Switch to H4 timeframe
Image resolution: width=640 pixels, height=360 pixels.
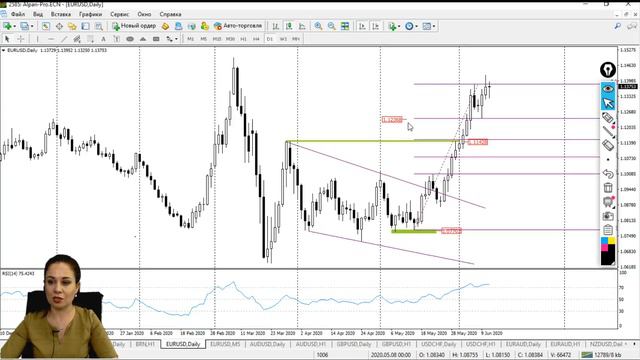pos(256,39)
